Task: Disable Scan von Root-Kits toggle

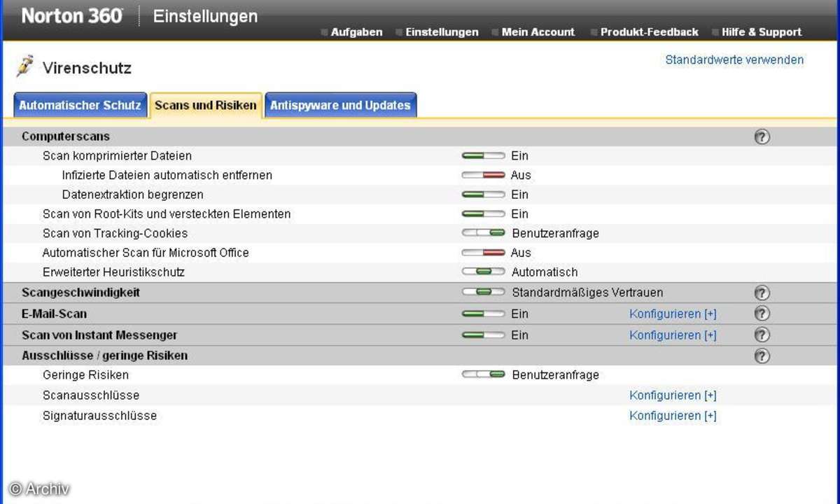Action: (x=483, y=214)
